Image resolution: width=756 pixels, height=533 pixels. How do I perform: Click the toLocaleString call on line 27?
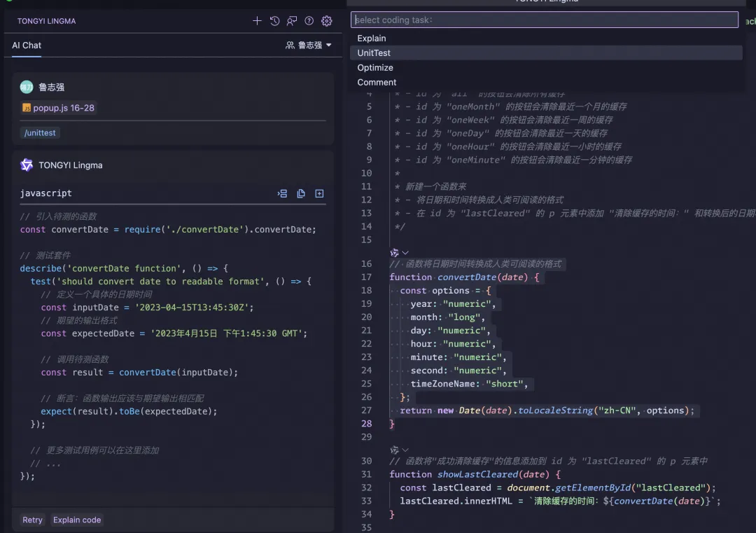click(x=555, y=410)
